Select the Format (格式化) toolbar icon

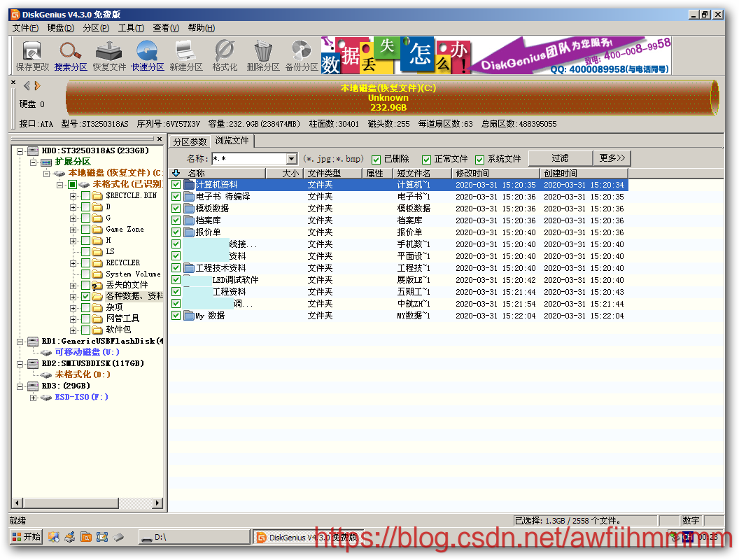225,55
